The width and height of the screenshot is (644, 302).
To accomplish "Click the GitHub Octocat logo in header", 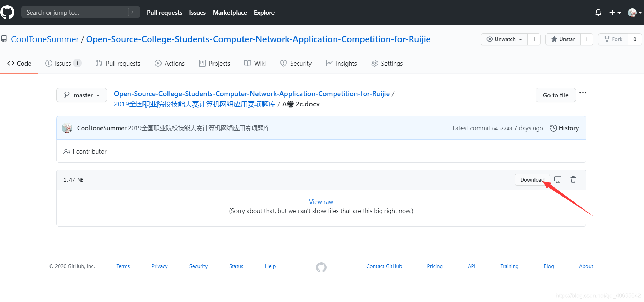I will coord(7,12).
